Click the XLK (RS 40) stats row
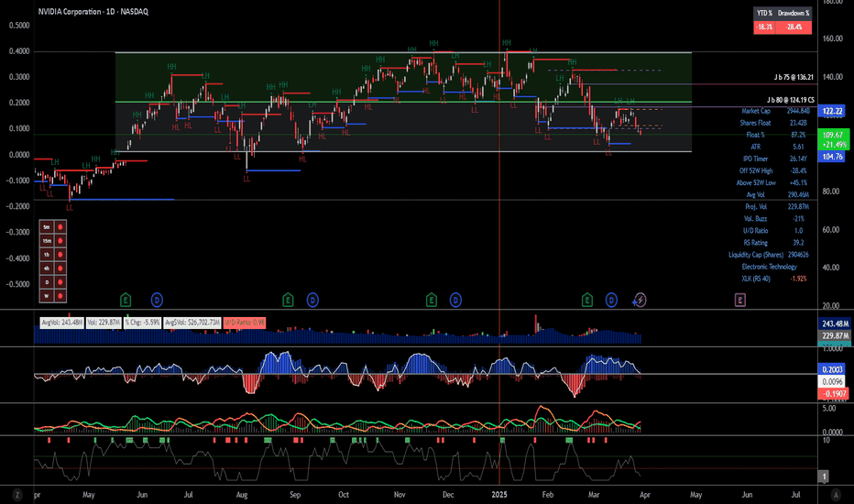 [x=774, y=279]
